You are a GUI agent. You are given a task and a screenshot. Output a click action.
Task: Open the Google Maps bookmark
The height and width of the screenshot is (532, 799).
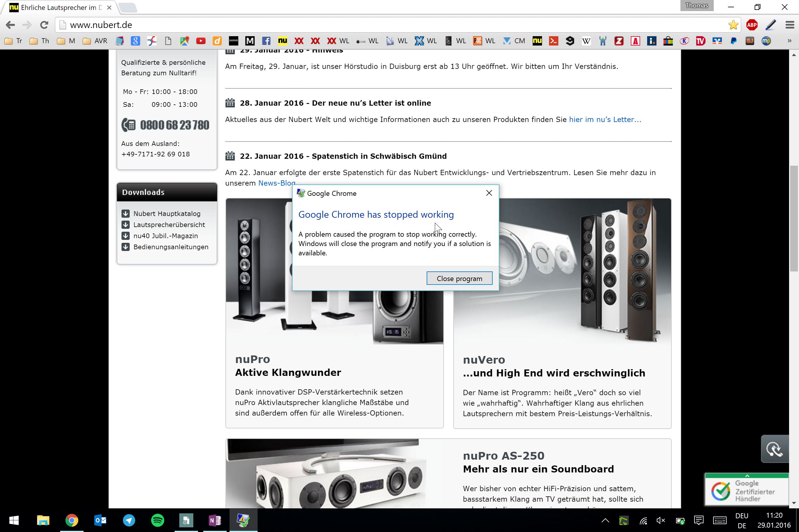coord(184,41)
